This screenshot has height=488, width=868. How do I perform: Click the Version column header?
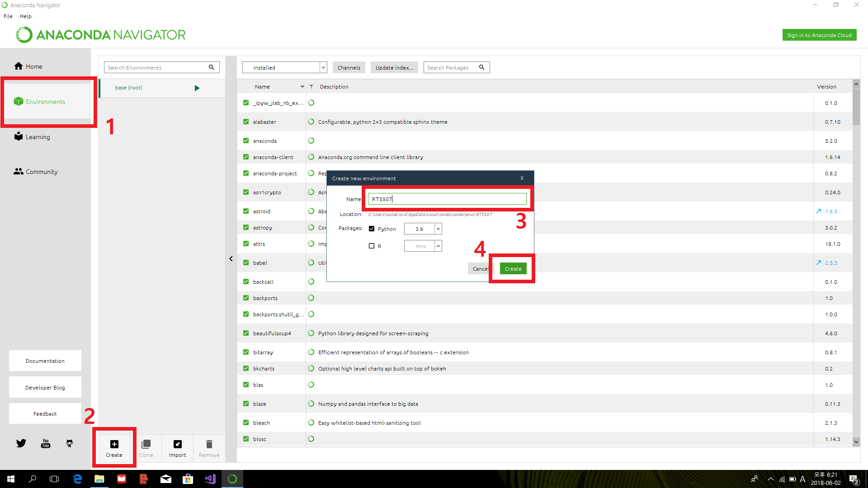(826, 86)
